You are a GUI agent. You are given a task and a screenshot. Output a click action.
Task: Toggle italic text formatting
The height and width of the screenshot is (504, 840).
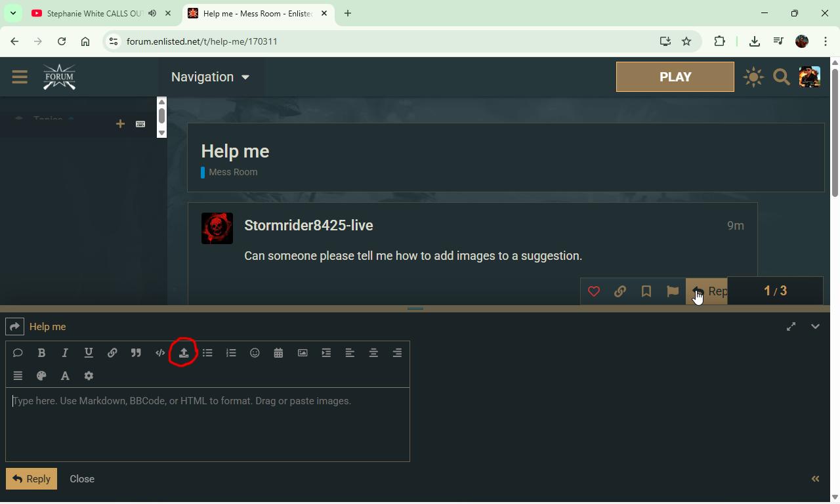point(65,353)
